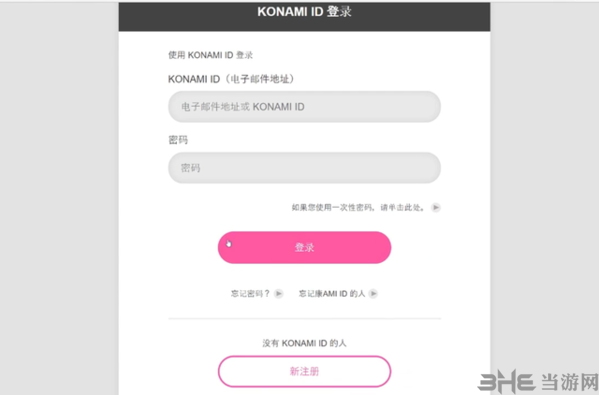Click the 密码 label above the password field
Screen dimensions: 599x395
tap(178, 140)
